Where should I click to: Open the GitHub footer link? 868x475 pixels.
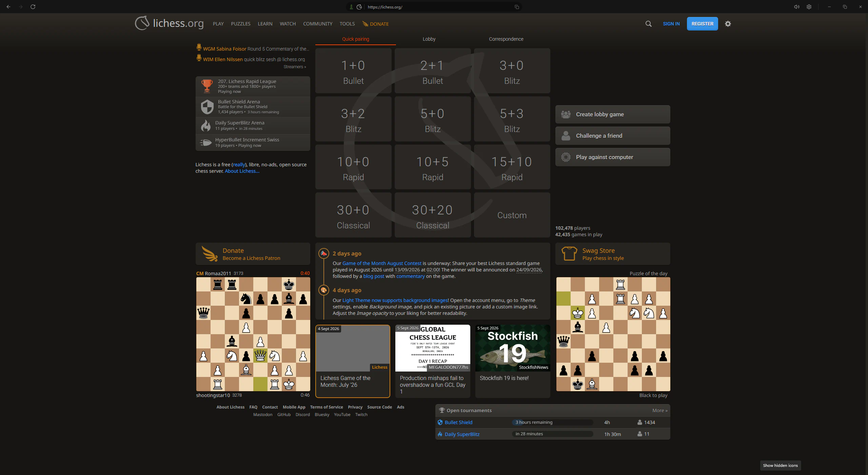click(x=284, y=415)
